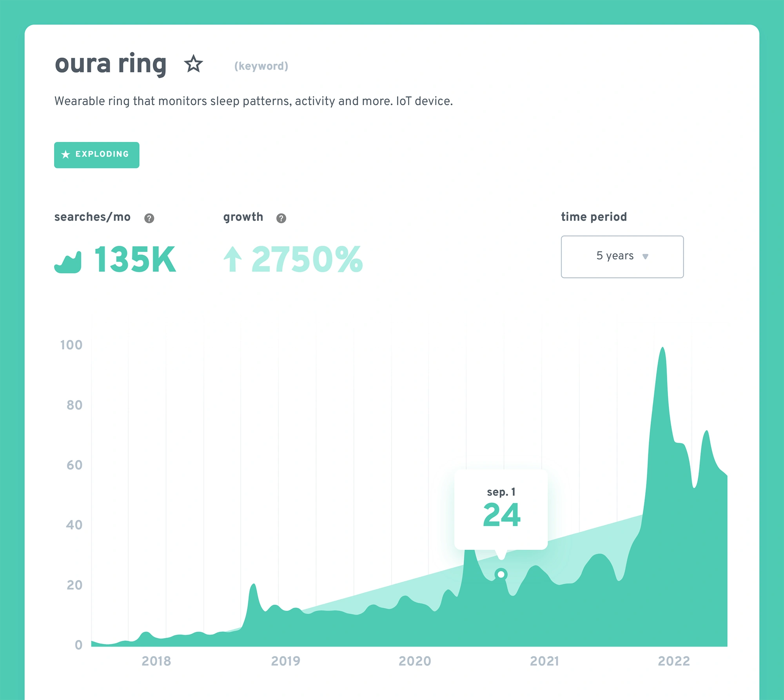Click the 2019 x-axis label
This screenshot has width=784, height=700.
coord(286,661)
